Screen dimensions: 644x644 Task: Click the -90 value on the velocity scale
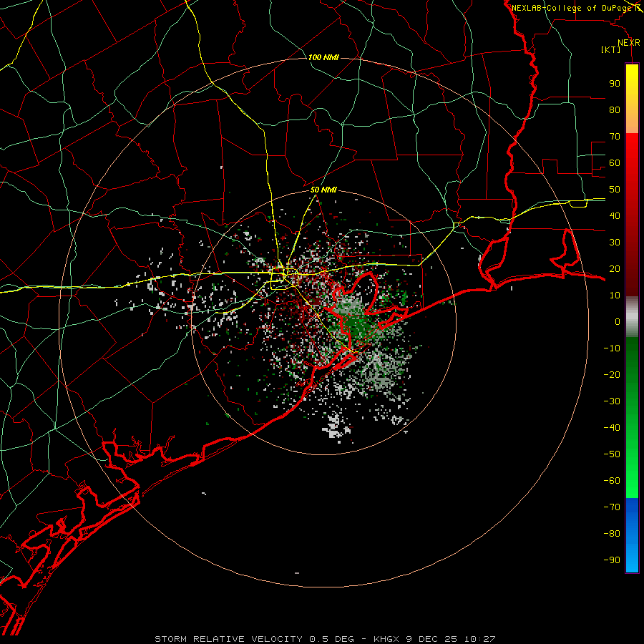click(612, 560)
